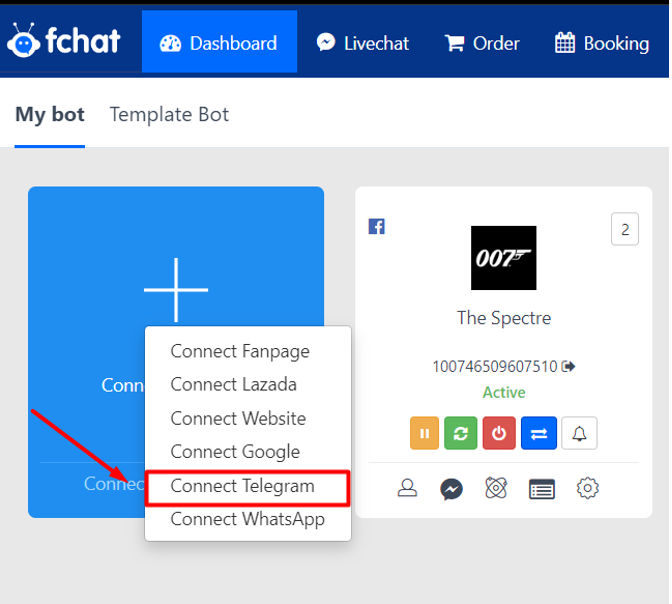Click the 007 bot avatar thumbnail
The image size is (672, 604).
(504, 258)
